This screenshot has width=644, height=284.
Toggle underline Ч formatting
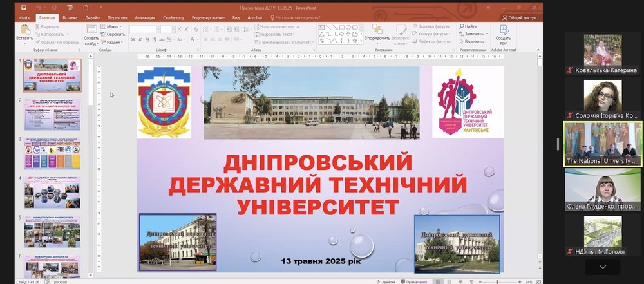pos(147,39)
